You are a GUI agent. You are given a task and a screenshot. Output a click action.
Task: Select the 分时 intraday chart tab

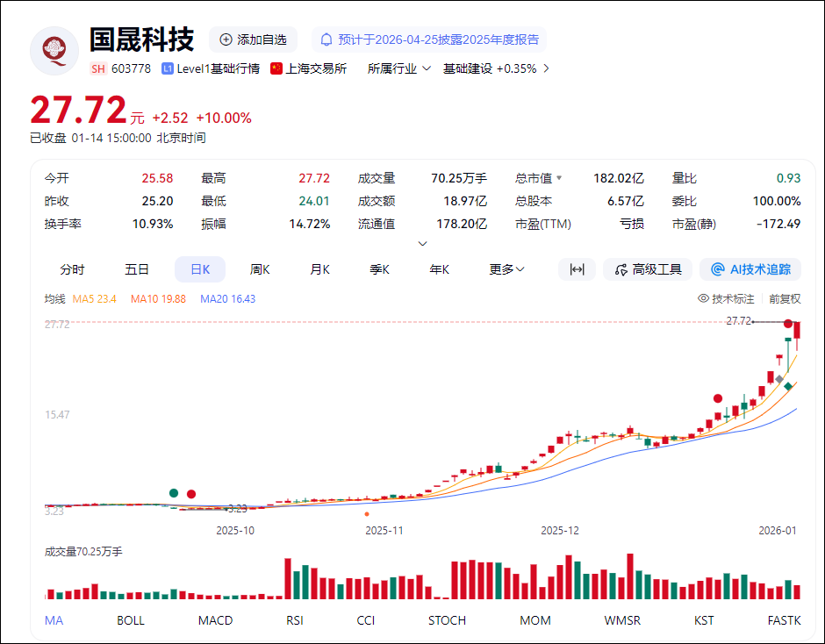coord(72,269)
